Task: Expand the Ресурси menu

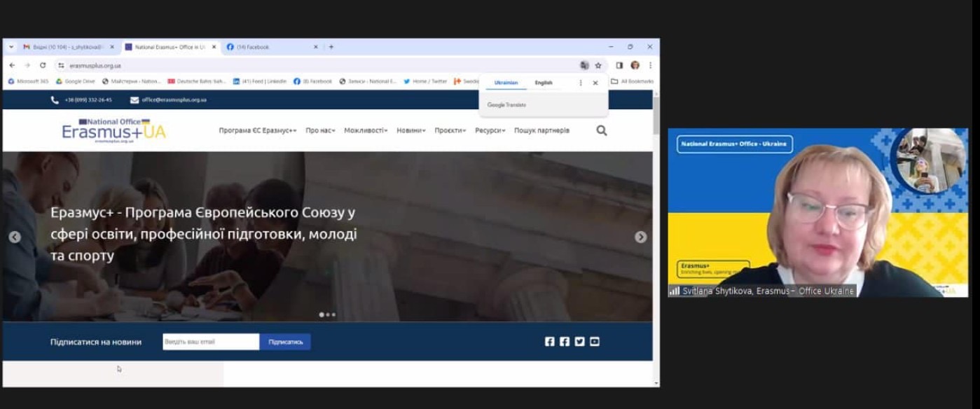Action: 490,130
